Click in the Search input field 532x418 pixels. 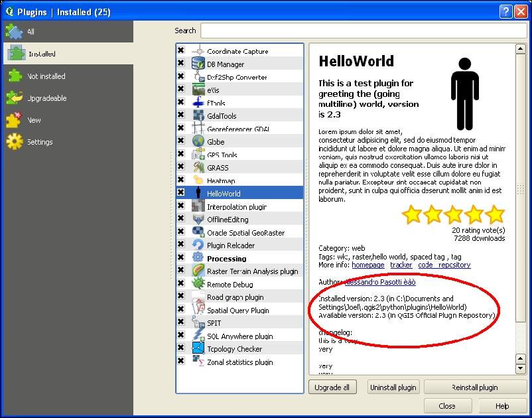click(x=363, y=31)
